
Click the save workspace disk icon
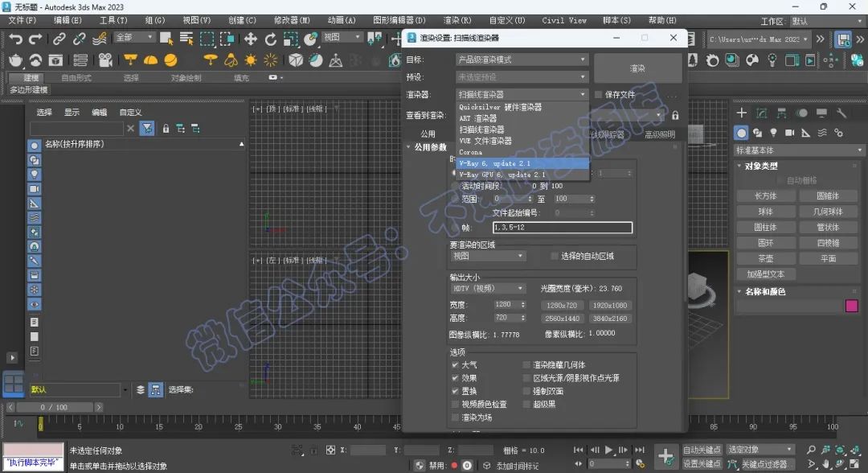[843, 39]
